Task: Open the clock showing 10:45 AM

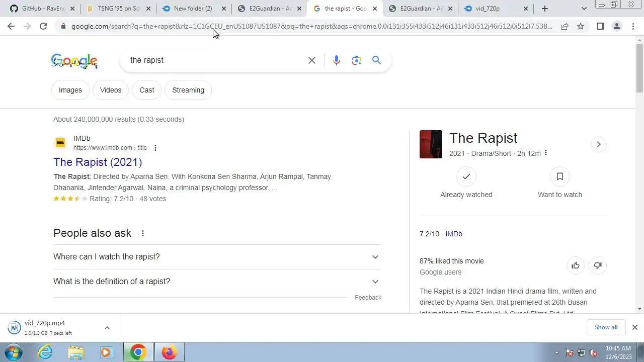Action: tap(618, 352)
